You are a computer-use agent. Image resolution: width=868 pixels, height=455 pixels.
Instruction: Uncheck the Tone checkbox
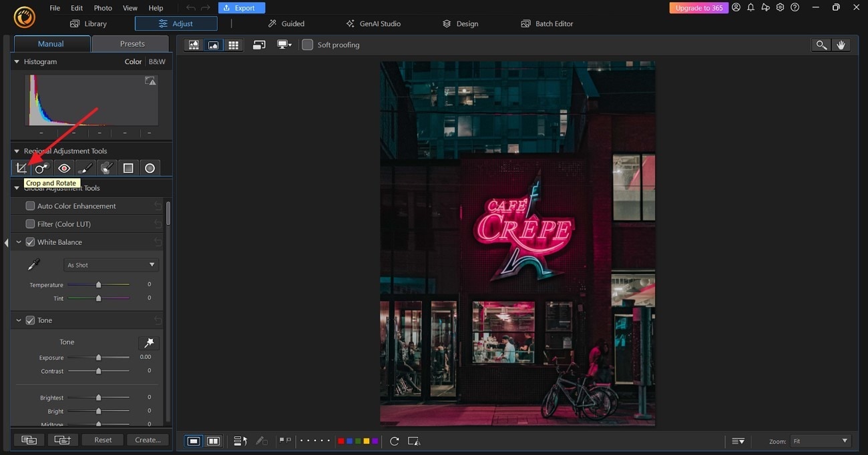coord(30,320)
